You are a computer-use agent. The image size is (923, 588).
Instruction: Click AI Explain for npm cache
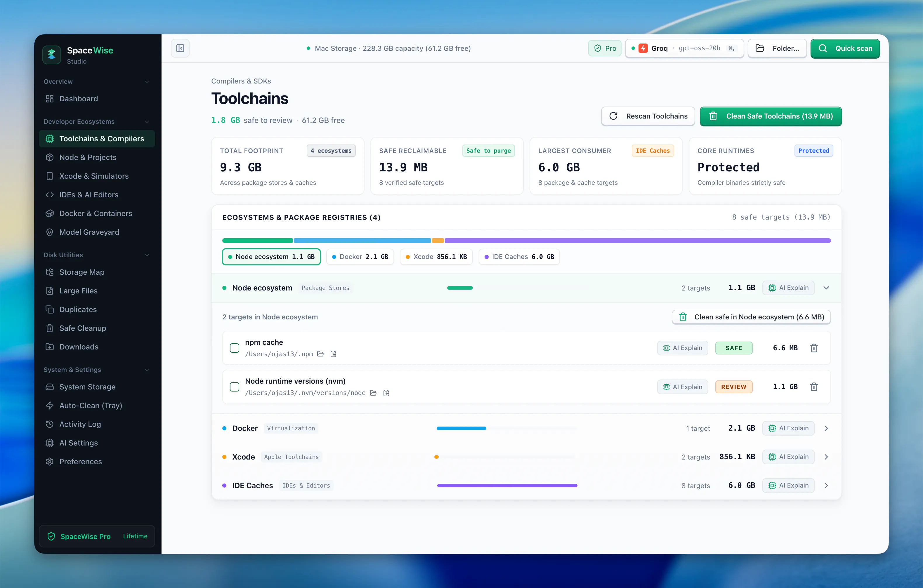pyautogui.click(x=683, y=348)
